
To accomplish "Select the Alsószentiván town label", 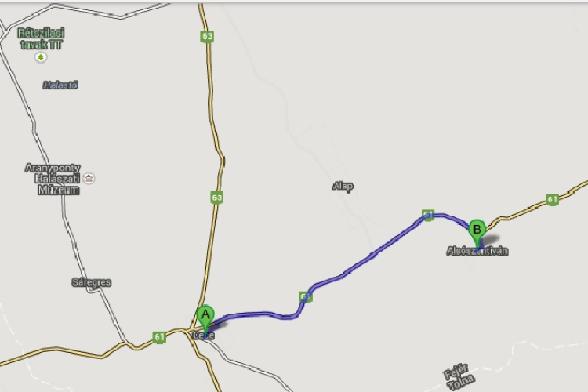I will 477,251.
